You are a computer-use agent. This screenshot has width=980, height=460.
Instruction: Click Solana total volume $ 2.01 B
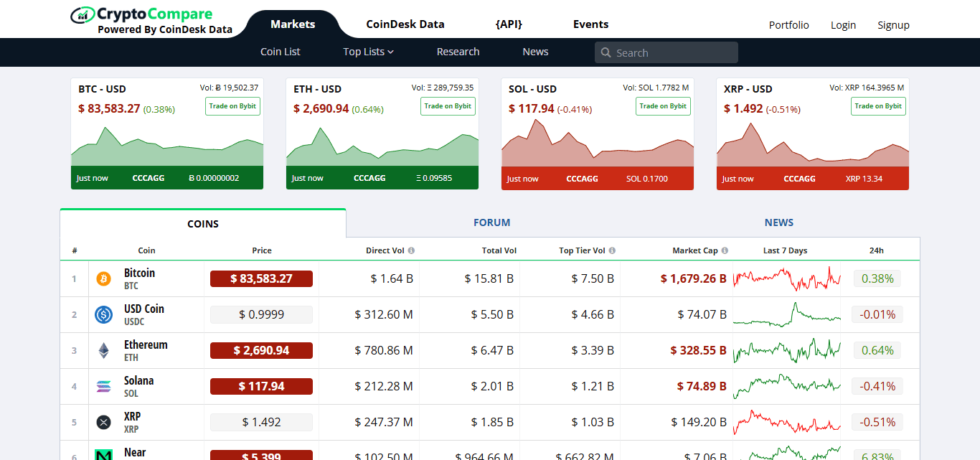pyautogui.click(x=492, y=386)
